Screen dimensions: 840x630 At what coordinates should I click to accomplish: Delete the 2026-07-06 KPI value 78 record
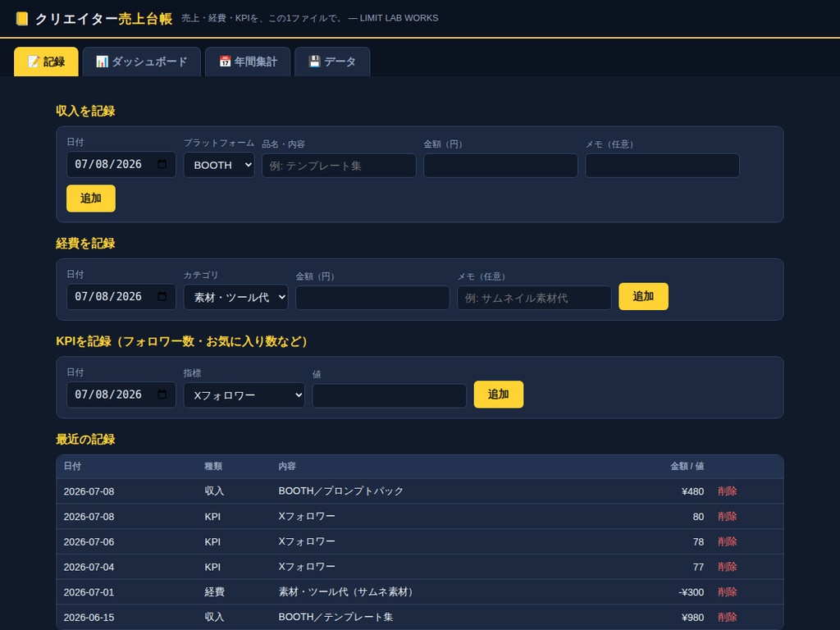point(727,541)
